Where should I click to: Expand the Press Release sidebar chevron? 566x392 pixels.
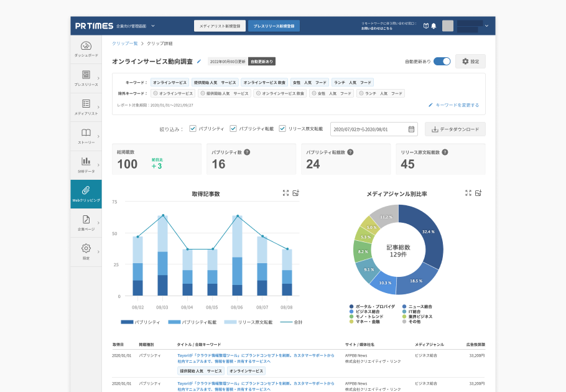pos(98,78)
